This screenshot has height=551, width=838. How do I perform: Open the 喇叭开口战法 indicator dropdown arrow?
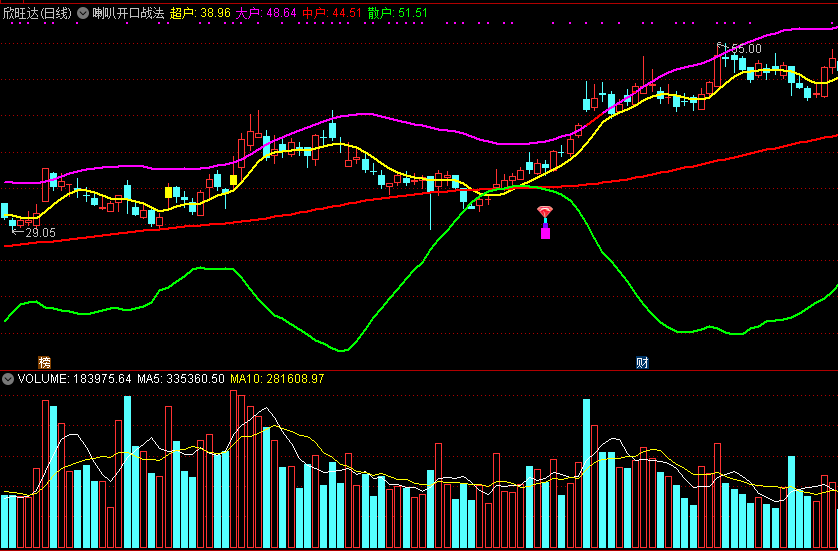tap(83, 13)
